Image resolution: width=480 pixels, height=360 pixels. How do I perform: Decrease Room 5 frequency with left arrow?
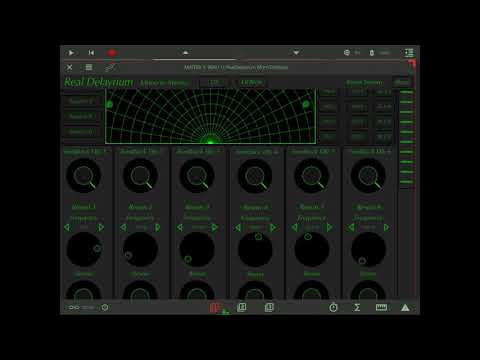[295, 228]
